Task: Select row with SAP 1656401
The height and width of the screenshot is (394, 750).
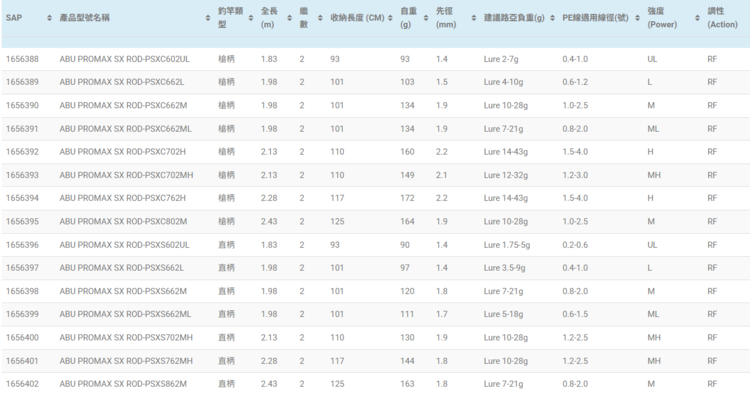Action: tap(375, 361)
